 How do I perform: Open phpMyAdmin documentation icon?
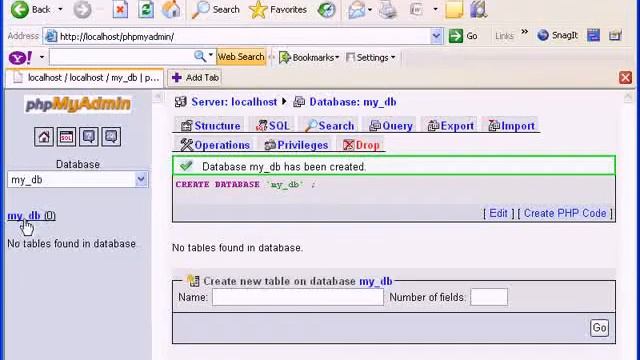pos(89,137)
